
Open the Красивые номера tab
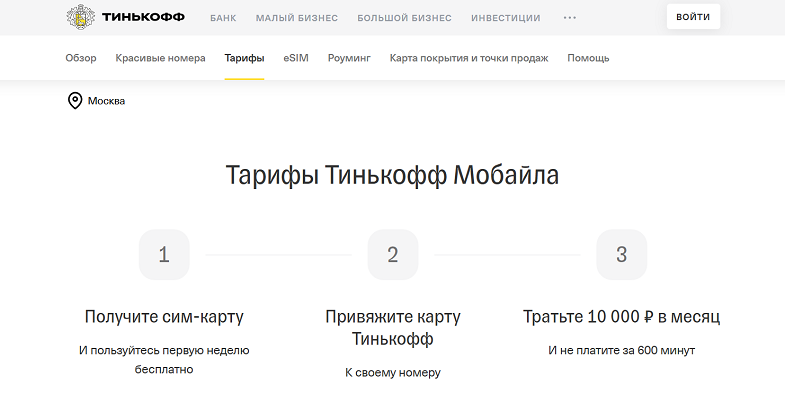click(160, 58)
